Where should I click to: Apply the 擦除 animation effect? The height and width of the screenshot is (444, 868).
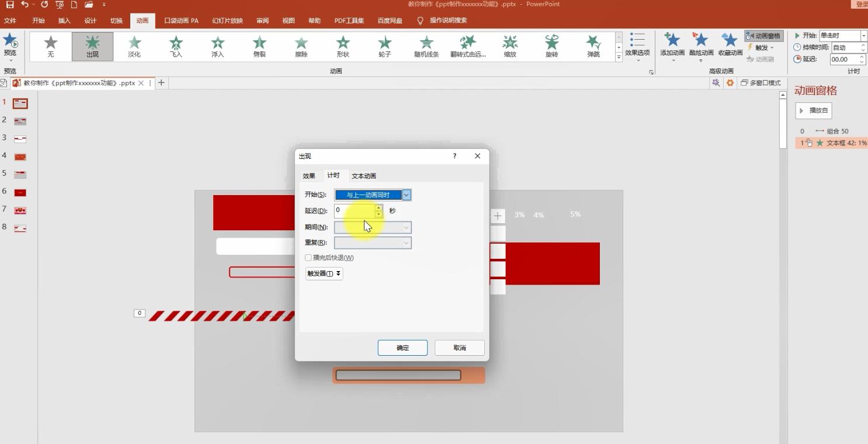point(300,47)
